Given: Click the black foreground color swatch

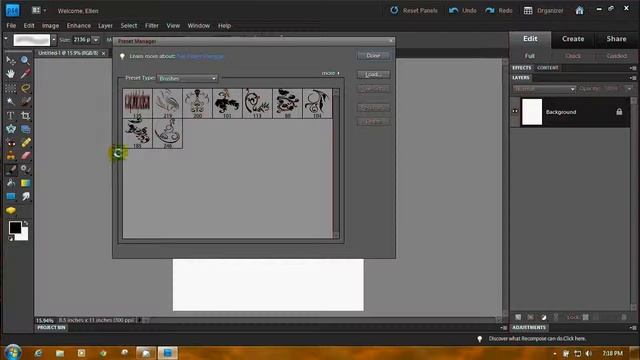Looking at the screenshot, I should tap(15, 227).
